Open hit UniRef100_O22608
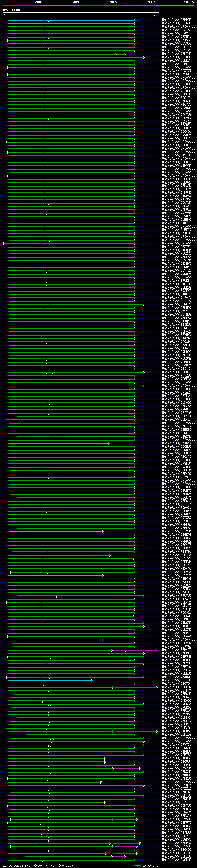197x868 pixels. (177, 23)
